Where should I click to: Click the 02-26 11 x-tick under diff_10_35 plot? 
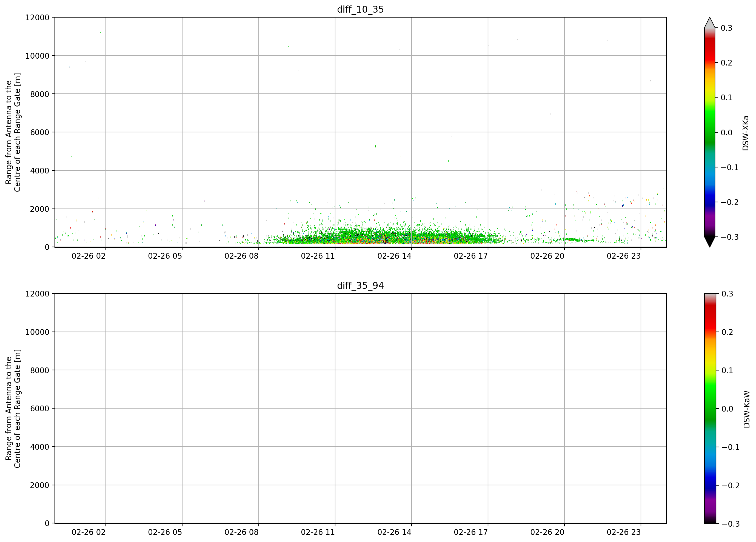pyautogui.click(x=318, y=256)
